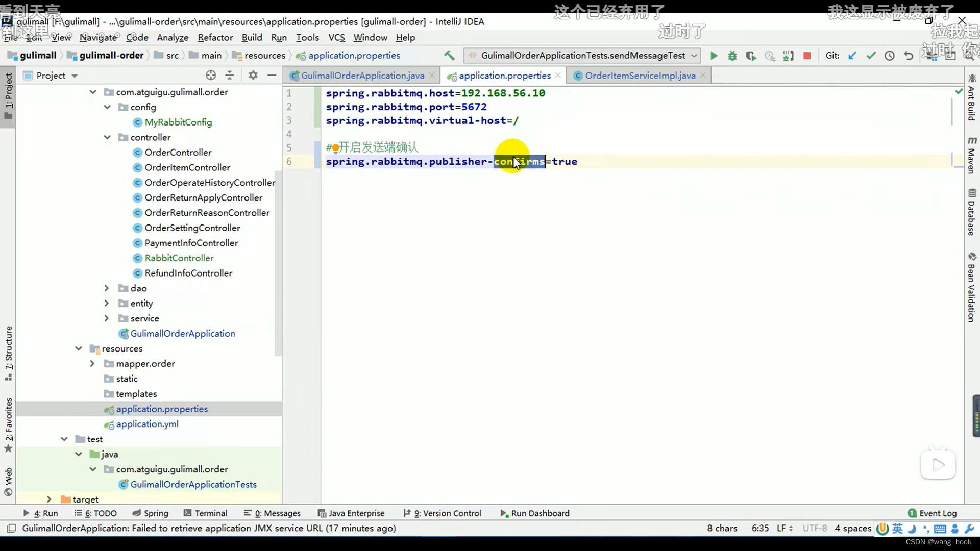Expand the entity package
Viewport: 980px width, 551px height.
(107, 303)
